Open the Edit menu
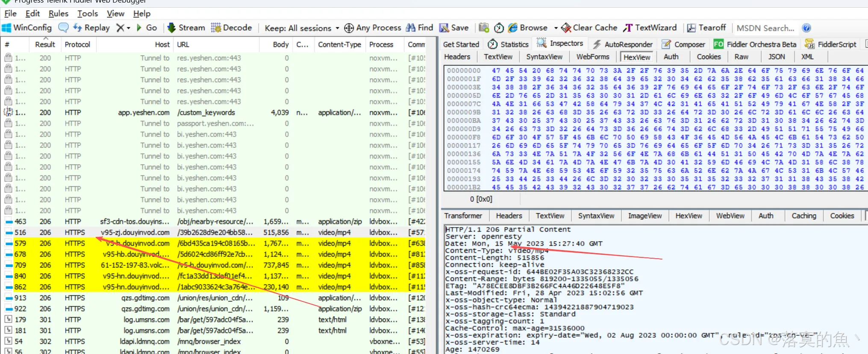Image resolution: width=868 pixels, height=354 pixels. (32, 14)
